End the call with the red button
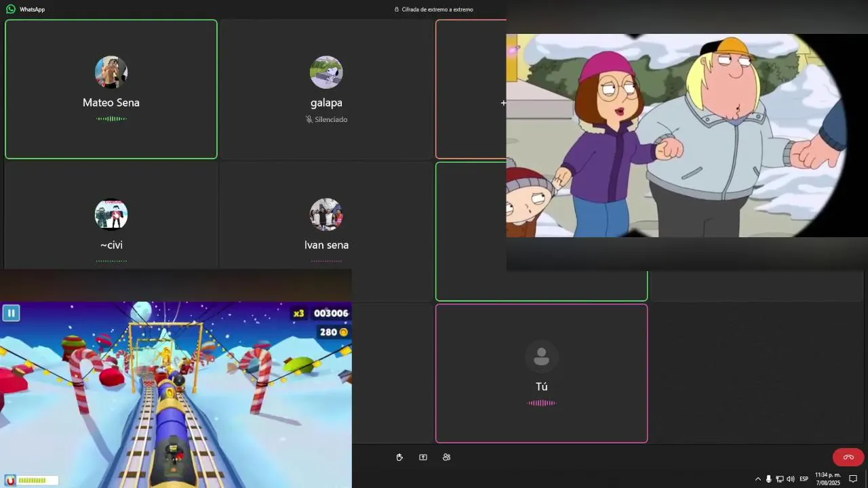 [848, 457]
